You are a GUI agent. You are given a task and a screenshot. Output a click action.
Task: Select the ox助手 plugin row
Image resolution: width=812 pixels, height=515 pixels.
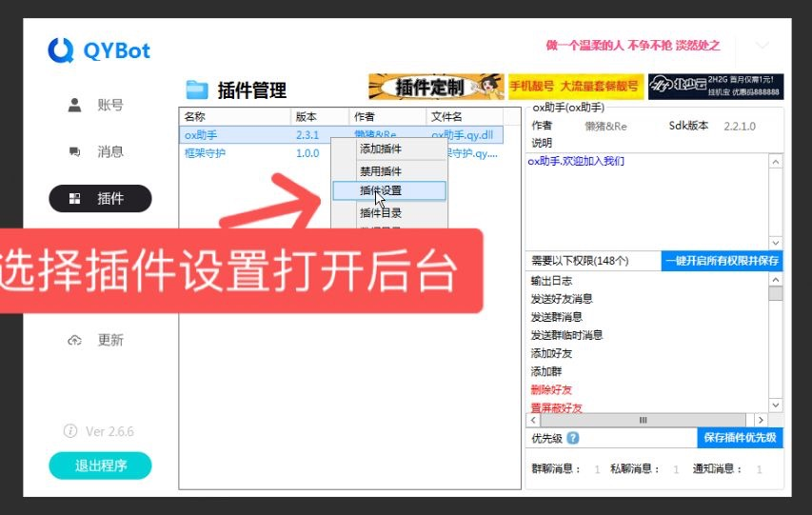[x=341, y=135]
